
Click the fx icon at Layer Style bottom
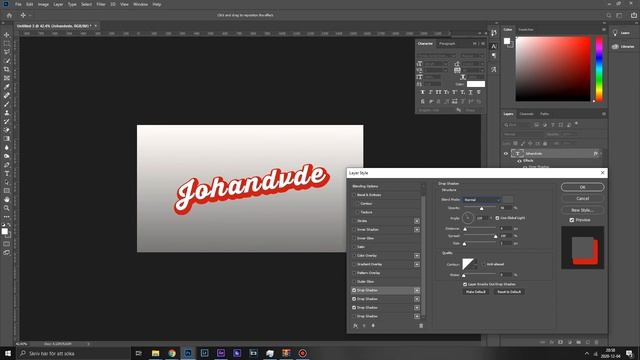[x=356, y=326]
